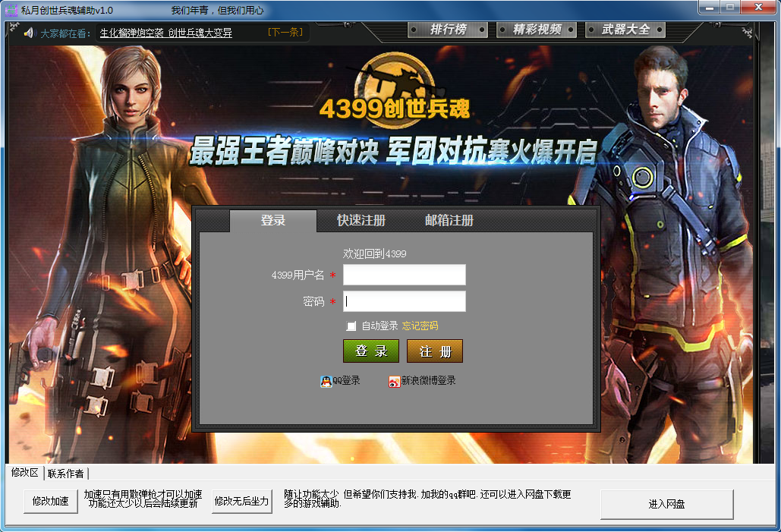
Task: Click the 随让功能太少 support message text
Action: point(427,498)
